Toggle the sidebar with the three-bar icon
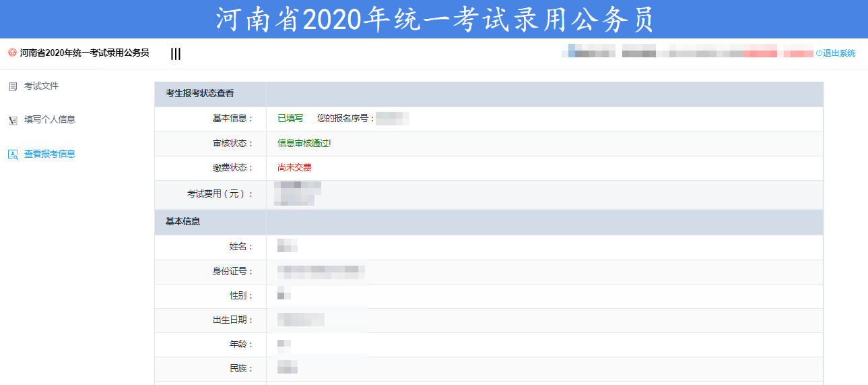 [176, 54]
